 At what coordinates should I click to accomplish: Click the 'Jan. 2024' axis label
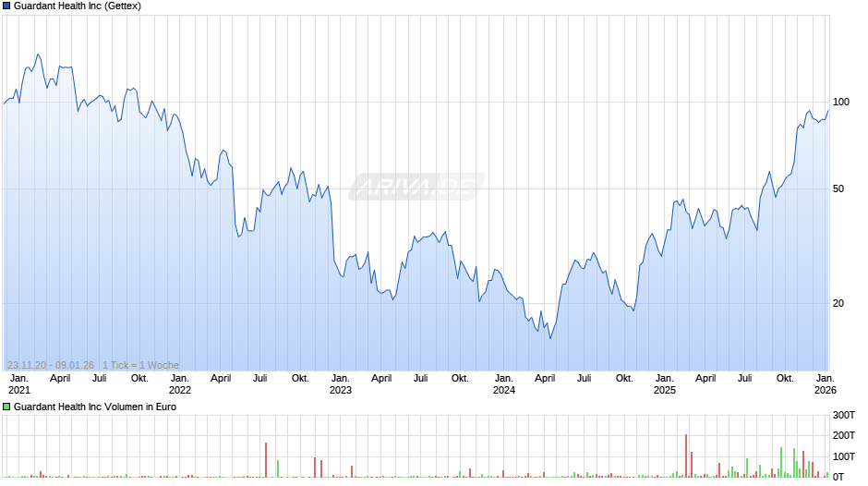pos(504,384)
